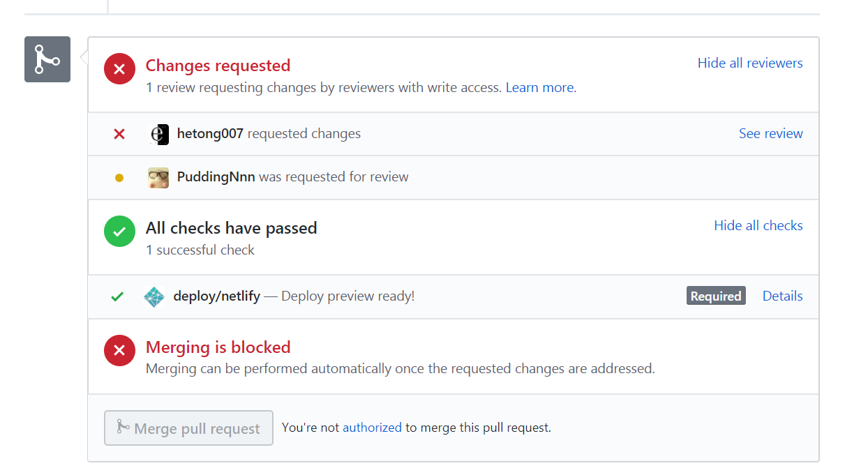Click the Required label badge
The image size is (868, 475).
tap(716, 296)
